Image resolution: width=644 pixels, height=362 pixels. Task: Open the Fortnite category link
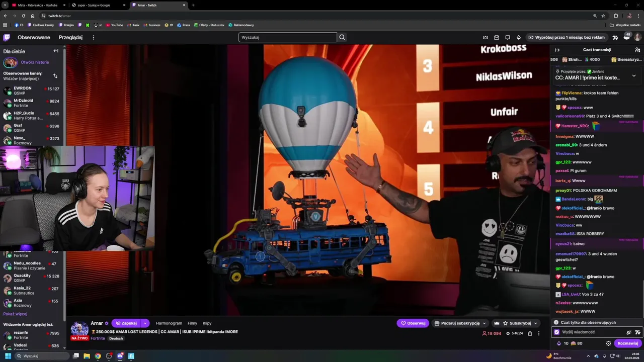98,338
